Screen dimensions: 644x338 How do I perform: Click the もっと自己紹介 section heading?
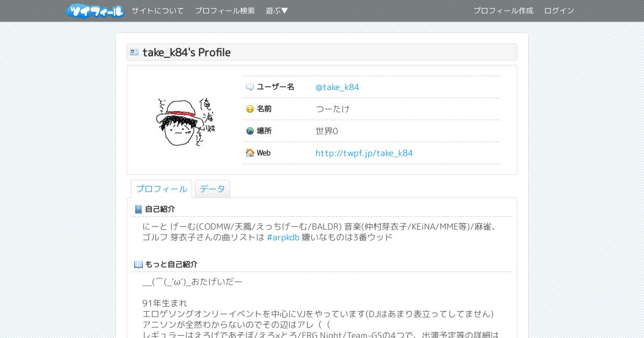(171, 264)
